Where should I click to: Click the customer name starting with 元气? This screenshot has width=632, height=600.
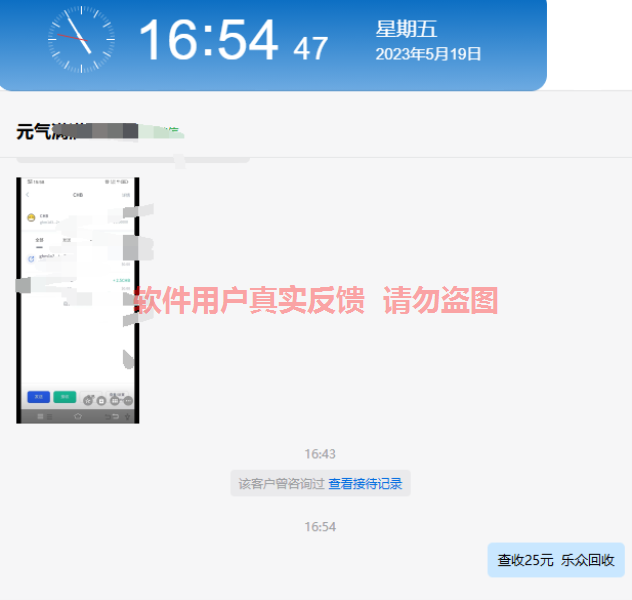(77, 132)
